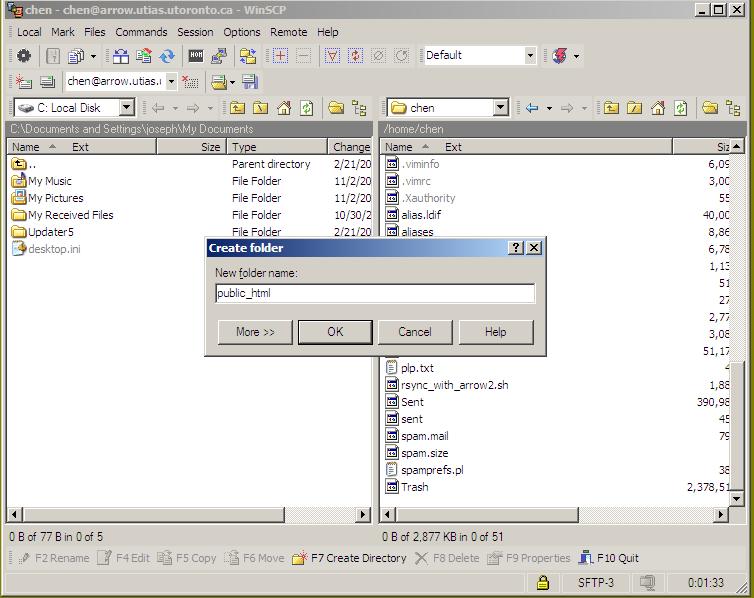Open the Session menu

(195, 32)
